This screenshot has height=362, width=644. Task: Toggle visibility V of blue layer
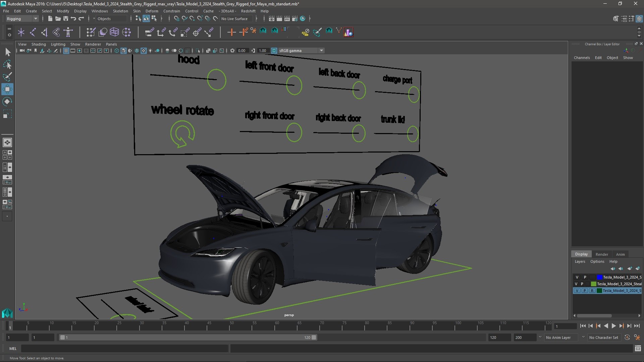pyautogui.click(x=577, y=277)
